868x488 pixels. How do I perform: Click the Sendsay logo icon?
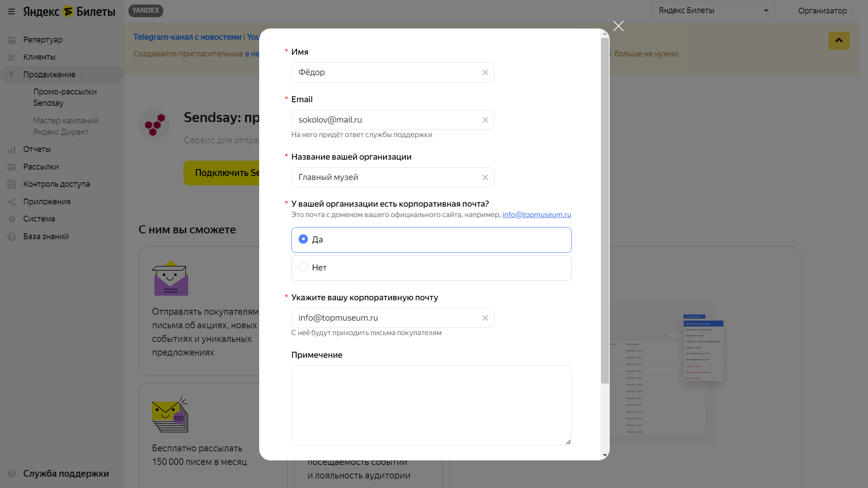click(154, 124)
